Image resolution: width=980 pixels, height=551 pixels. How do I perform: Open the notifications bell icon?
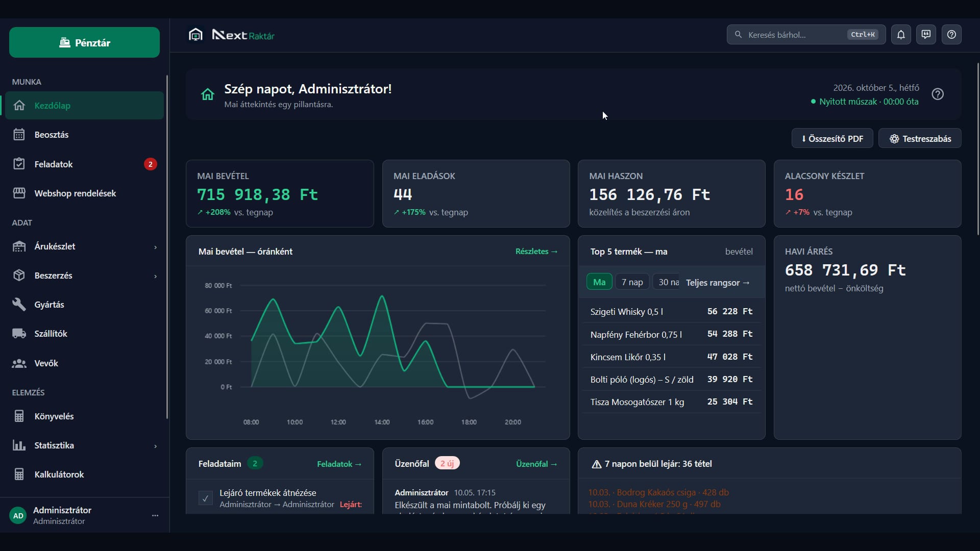(x=901, y=35)
